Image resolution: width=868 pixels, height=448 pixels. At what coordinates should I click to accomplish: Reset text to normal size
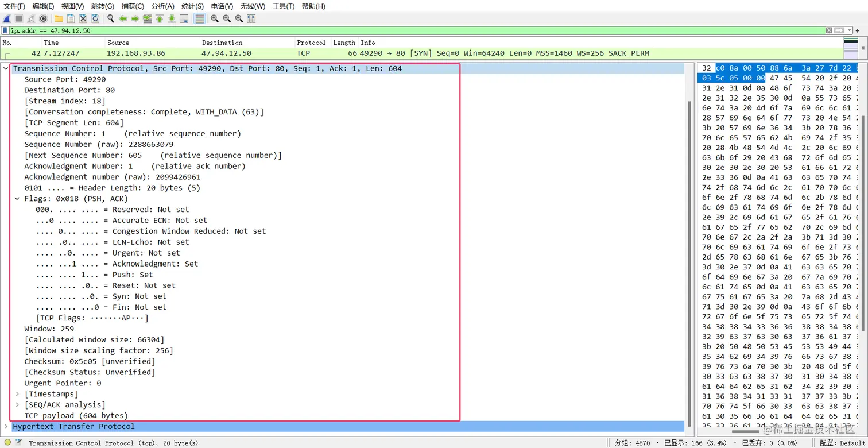(239, 18)
